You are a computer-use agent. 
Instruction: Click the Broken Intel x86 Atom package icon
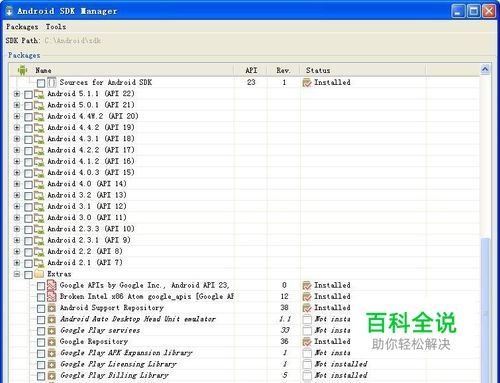pos(52,296)
